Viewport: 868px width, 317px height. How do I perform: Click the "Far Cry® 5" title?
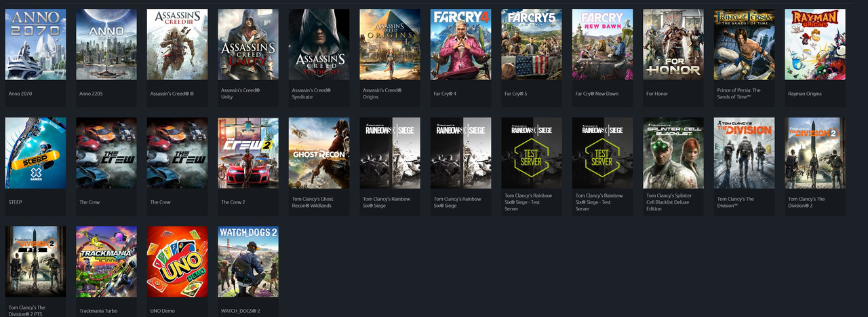click(516, 94)
